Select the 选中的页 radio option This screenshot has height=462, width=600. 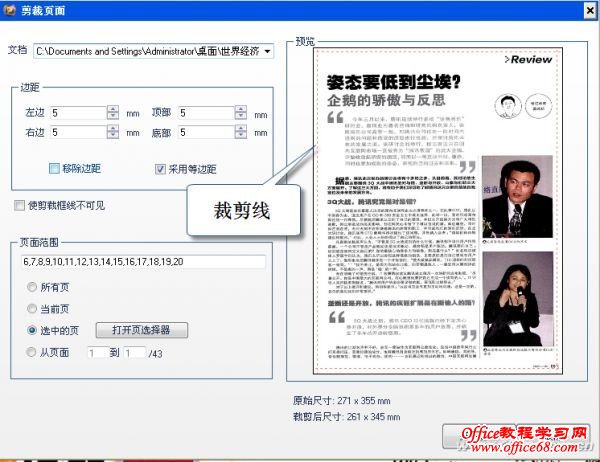pyautogui.click(x=32, y=330)
